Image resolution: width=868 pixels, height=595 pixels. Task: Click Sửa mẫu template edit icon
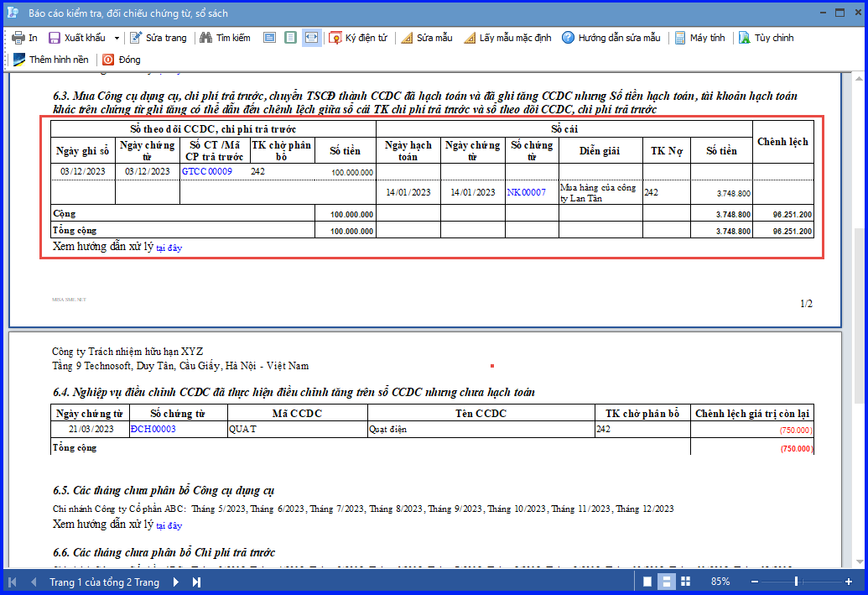[x=407, y=38]
